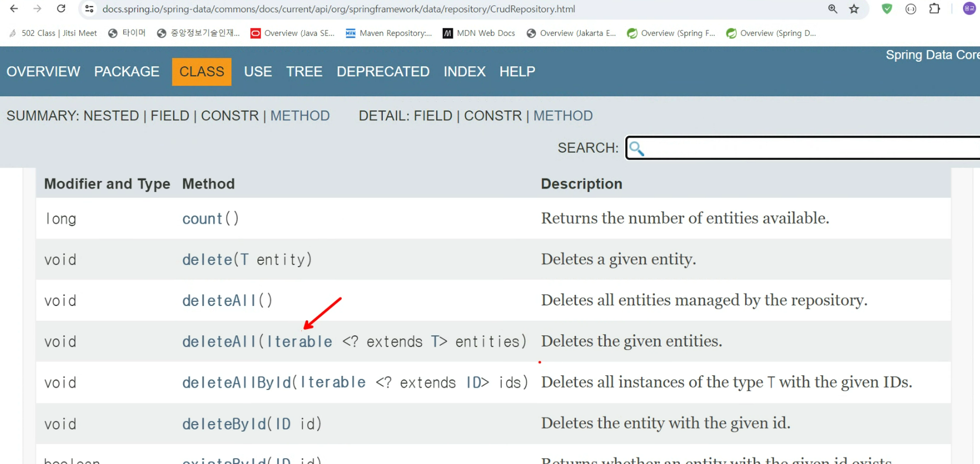The height and width of the screenshot is (464, 980).
Task: Reload the page with refresh icon
Action: pyautogui.click(x=61, y=9)
